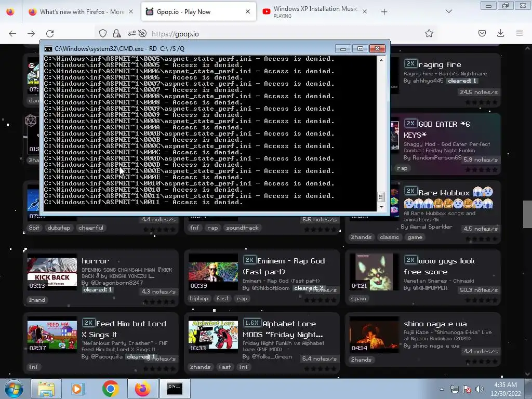532x399 pixels.
Task: Select the 1hand tag on horror song
Action: click(x=37, y=300)
